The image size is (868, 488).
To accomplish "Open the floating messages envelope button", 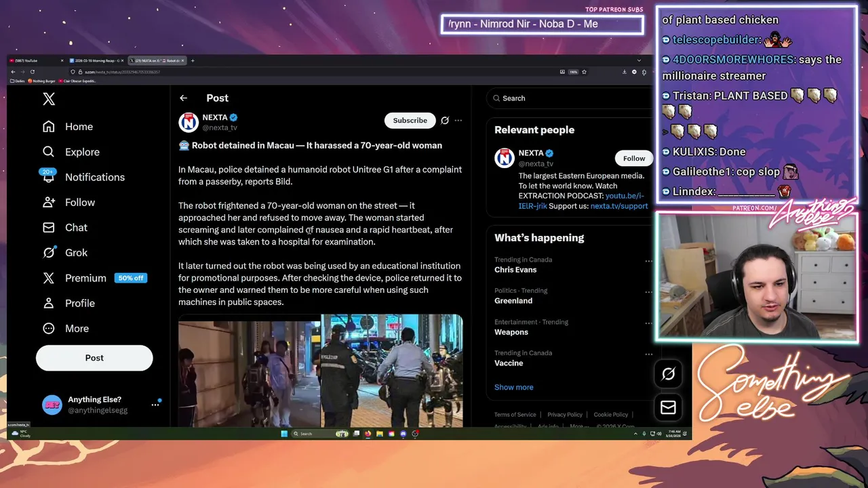I will coord(668,407).
